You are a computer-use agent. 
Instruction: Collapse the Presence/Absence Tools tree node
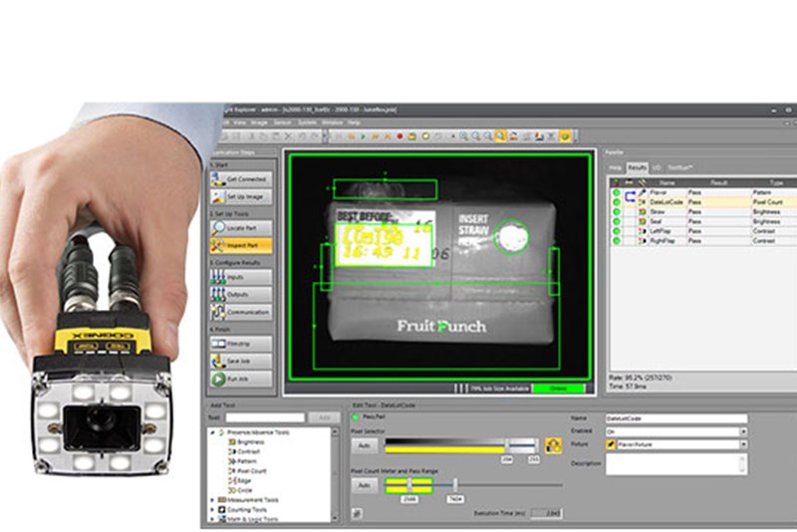coord(212,432)
